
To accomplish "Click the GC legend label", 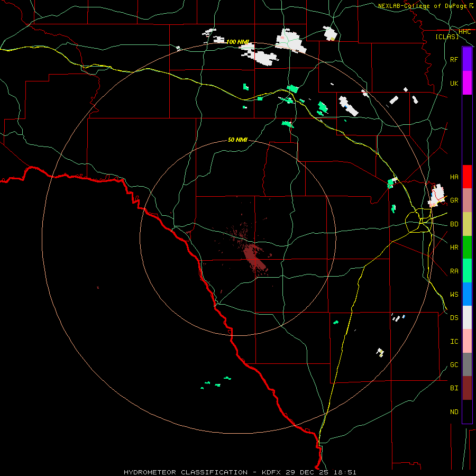I will (454, 365).
